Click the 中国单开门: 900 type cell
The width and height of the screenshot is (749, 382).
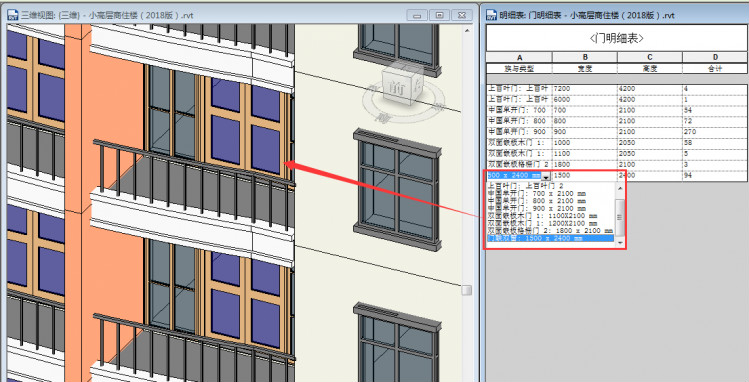pos(519,132)
